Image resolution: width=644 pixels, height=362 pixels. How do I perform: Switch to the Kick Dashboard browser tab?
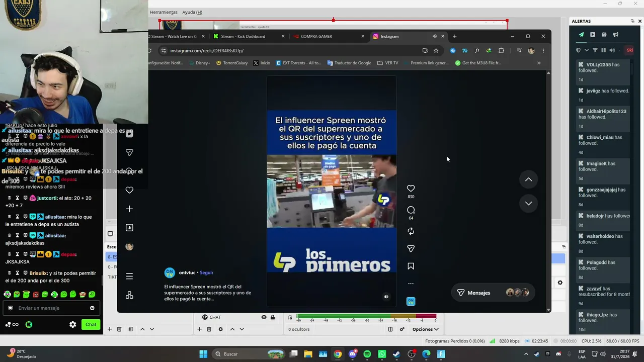[x=248, y=36]
